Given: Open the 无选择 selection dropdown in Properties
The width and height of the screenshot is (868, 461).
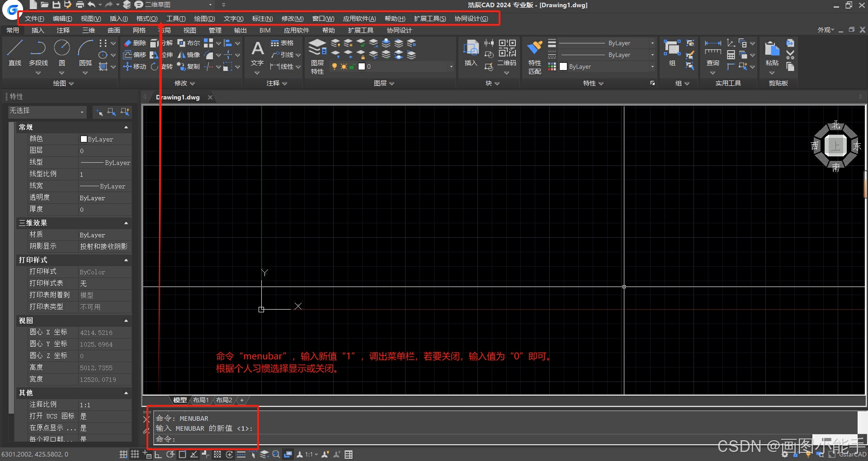Looking at the screenshot, I should tap(47, 111).
